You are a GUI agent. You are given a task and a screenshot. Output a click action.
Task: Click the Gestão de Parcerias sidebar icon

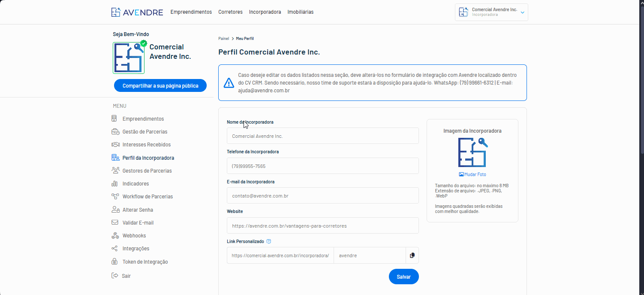pos(115,131)
